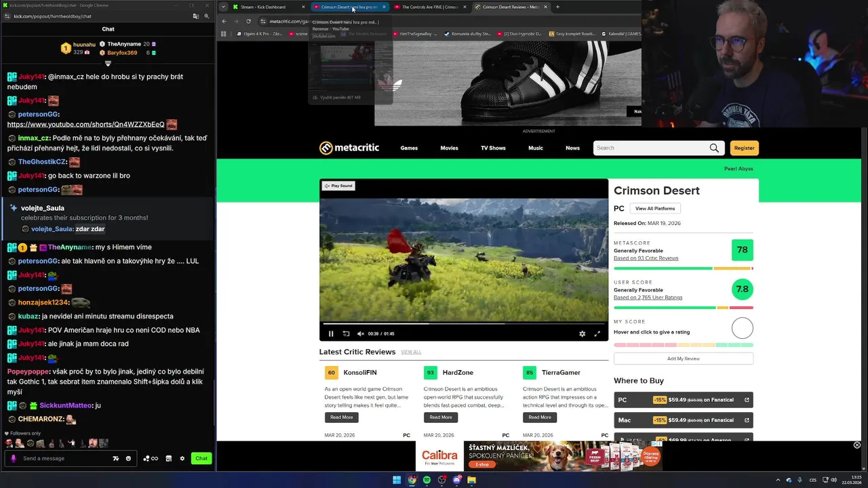868x488 pixels.
Task: Open the Elgato 4 K Pro bookmark
Action: click(260, 33)
